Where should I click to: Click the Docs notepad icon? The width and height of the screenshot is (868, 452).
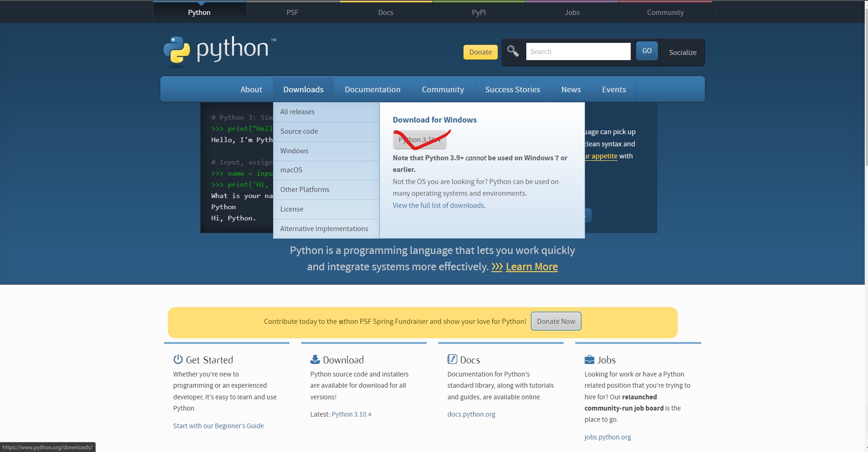tap(452, 359)
